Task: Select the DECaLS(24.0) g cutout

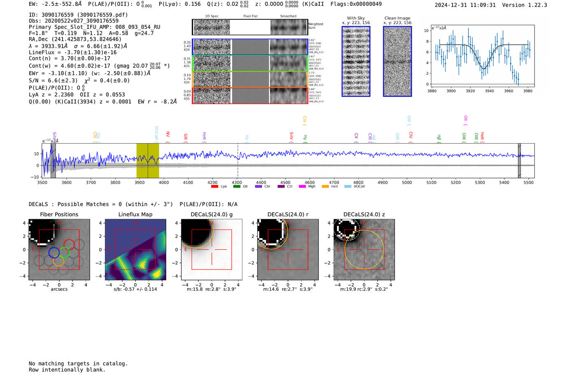Action: click(x=211, y=250)
